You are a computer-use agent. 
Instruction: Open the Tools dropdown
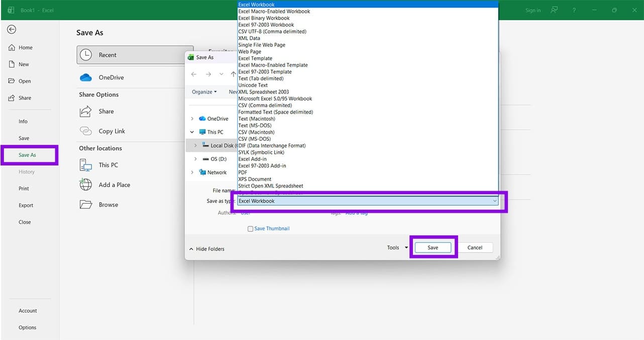(397, 247)
